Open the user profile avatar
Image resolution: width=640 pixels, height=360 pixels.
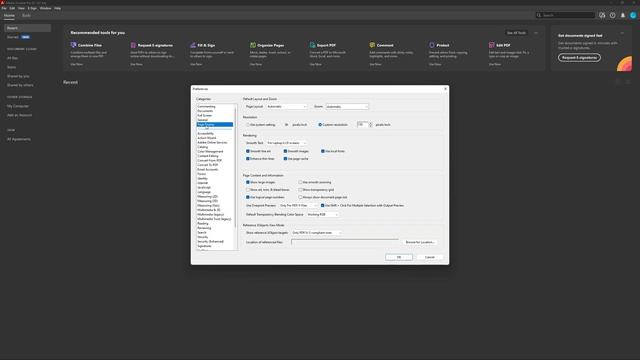tap(633, 15)
